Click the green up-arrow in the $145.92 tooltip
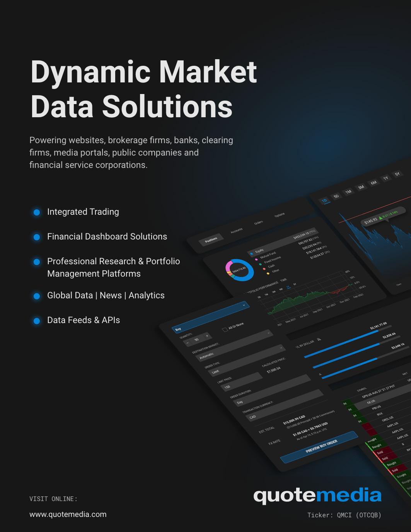Image resolution: width=411 pixels, height=532 pixels. pos(380,218)
